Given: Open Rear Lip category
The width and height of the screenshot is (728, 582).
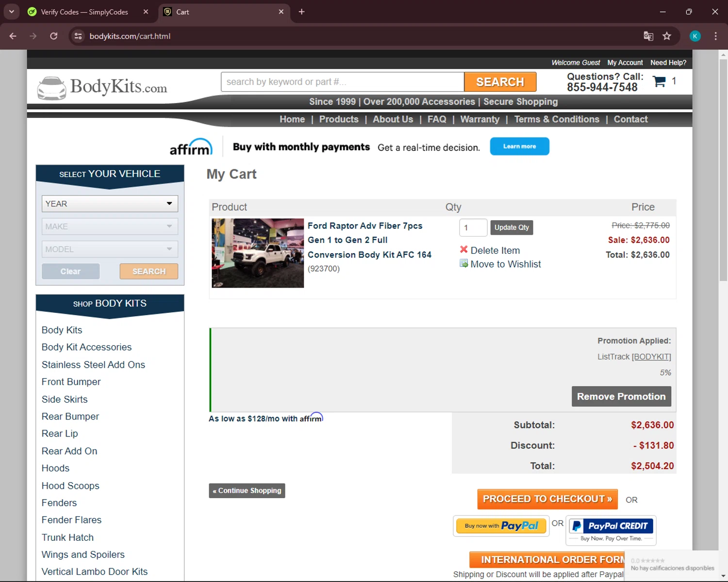Looking at the screenshot, I should [x=60, y=434].
